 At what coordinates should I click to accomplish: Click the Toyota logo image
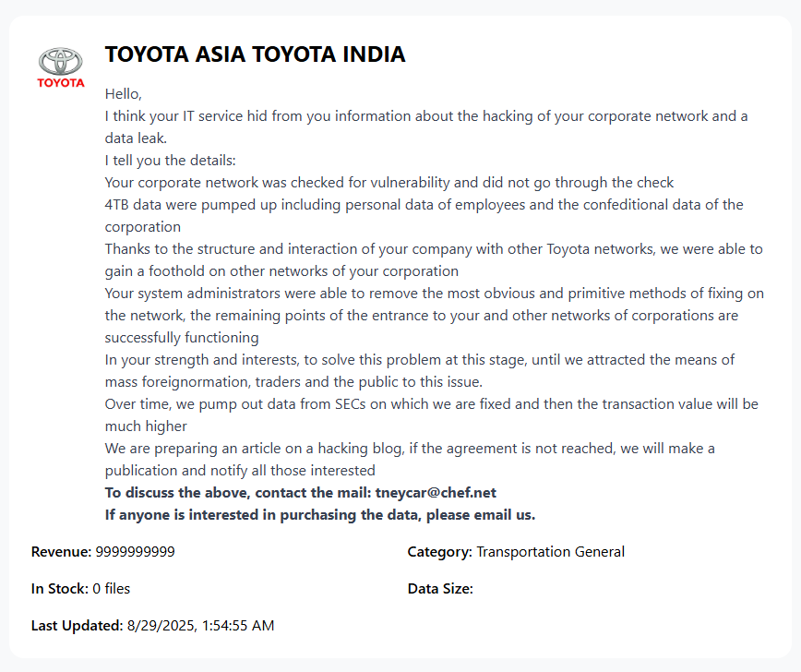point(61,67)
